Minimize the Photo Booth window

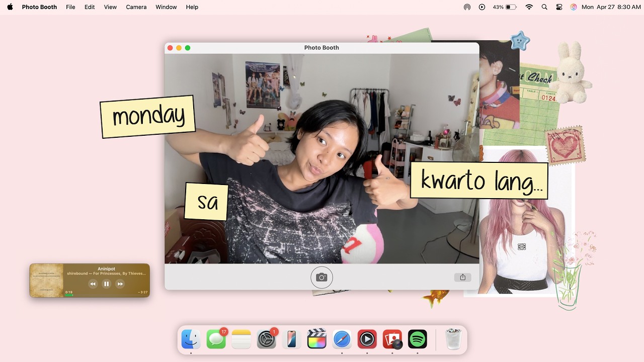pos(179,48)
